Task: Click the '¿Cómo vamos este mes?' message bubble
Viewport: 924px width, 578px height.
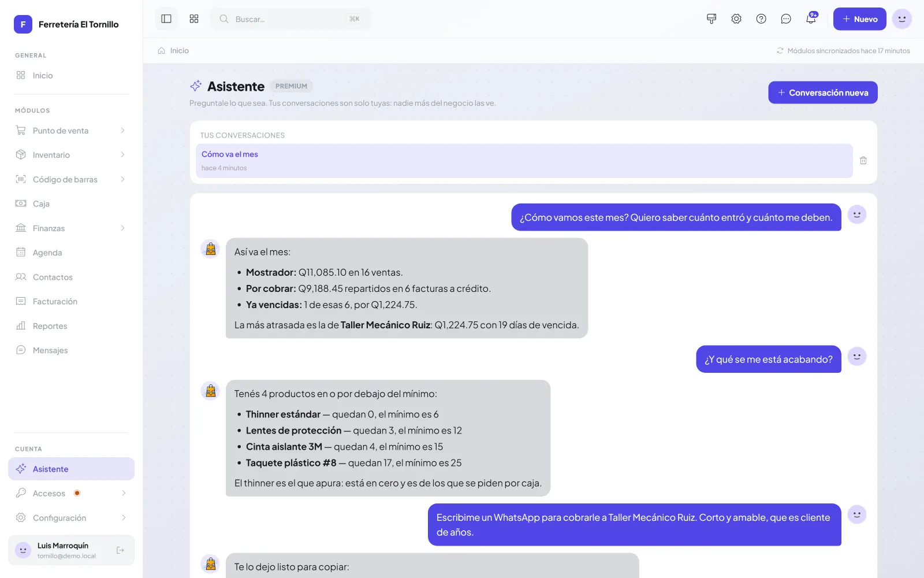Action: [x=676, y=217]
